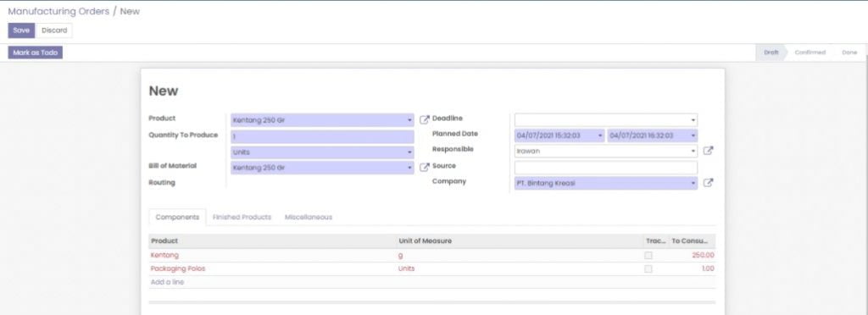Image resolution: width=868 pixels, height=315 pixels.
Task: Add a line to components
Action: [x=167, y=282]
